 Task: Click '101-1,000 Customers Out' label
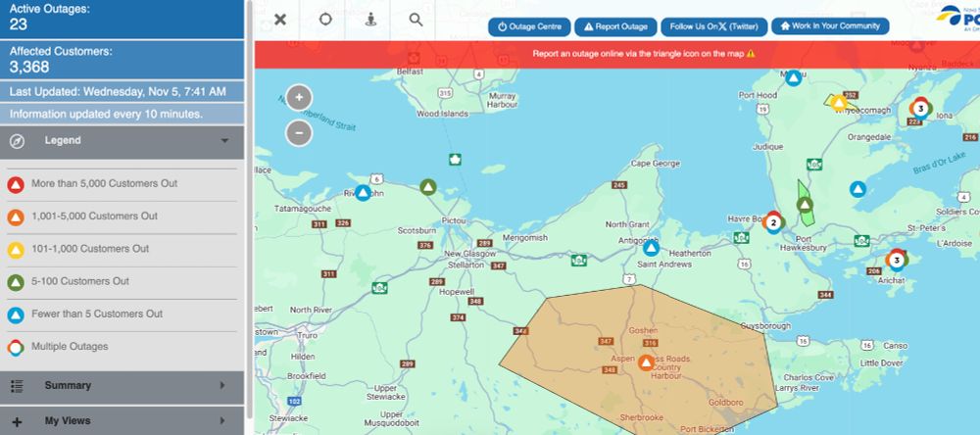(90, 249)
